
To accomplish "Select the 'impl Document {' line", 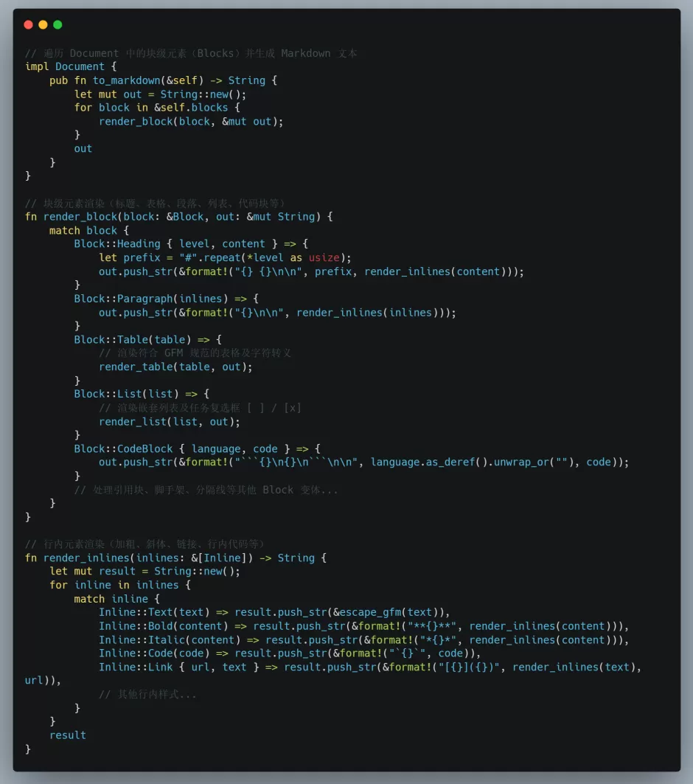I will tap(71, 67).
